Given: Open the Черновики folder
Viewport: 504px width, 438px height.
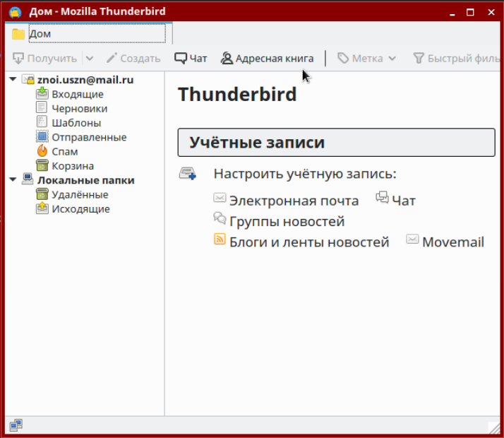Looking at the screenshot, I should 79,109.
